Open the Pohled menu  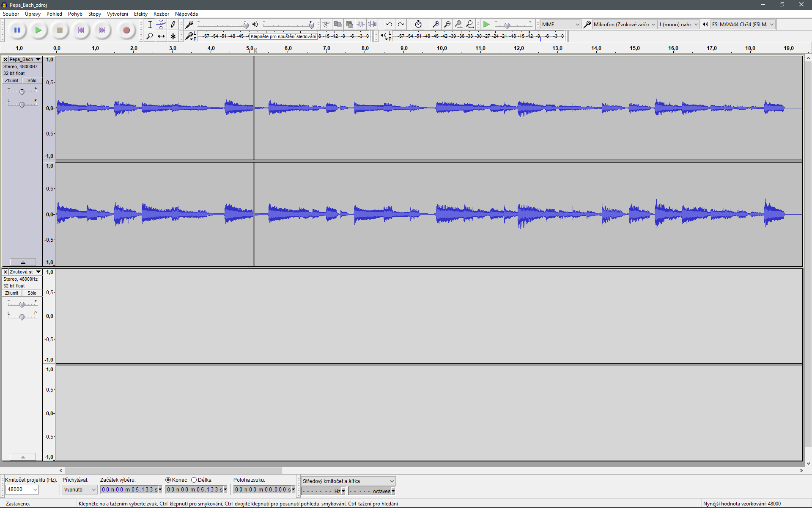tap(54, 14)
